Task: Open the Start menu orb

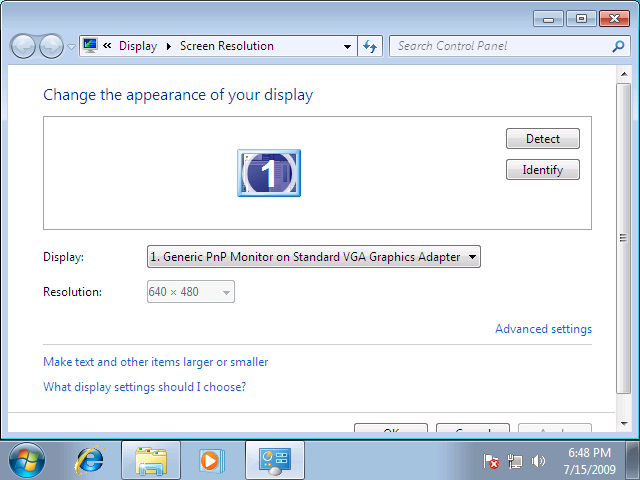Action: [27, 460]
